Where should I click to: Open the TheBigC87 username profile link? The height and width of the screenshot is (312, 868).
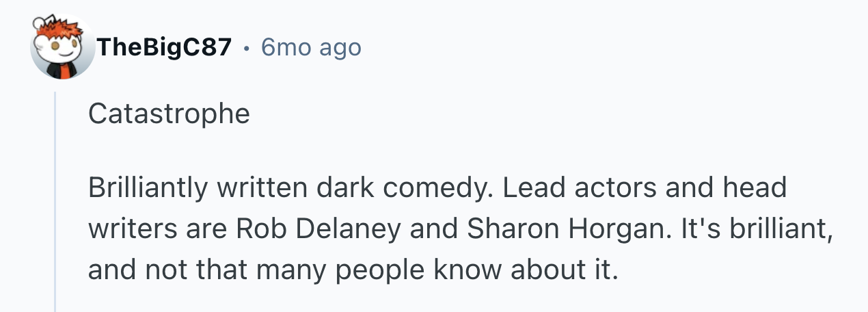coord(164,48)
